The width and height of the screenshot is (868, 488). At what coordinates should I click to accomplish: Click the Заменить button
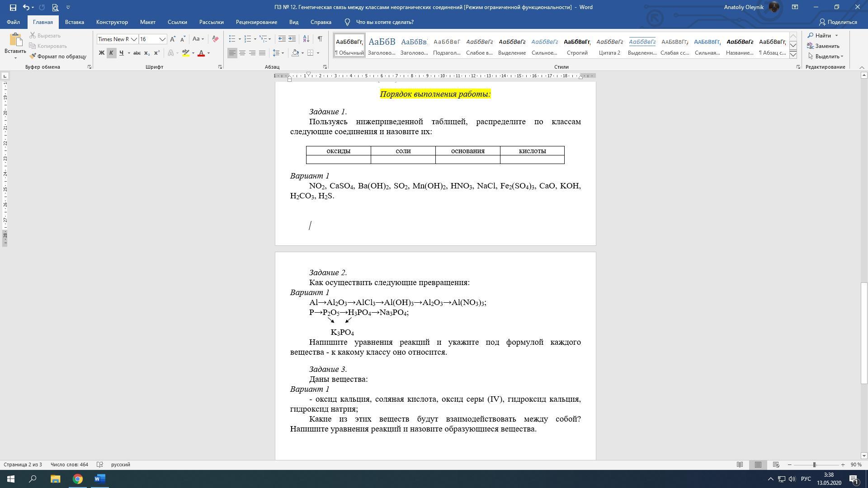[823, 46]
